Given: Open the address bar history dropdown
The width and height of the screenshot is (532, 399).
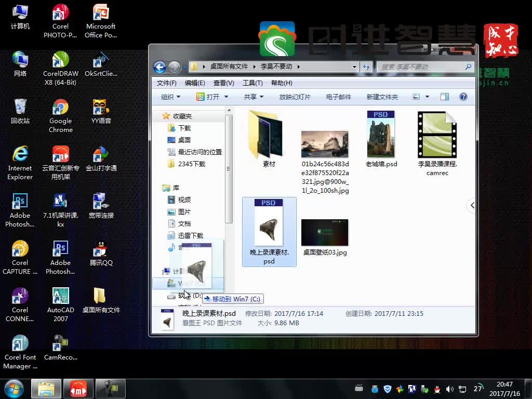Looking at the screenshot, I should 354,66.
